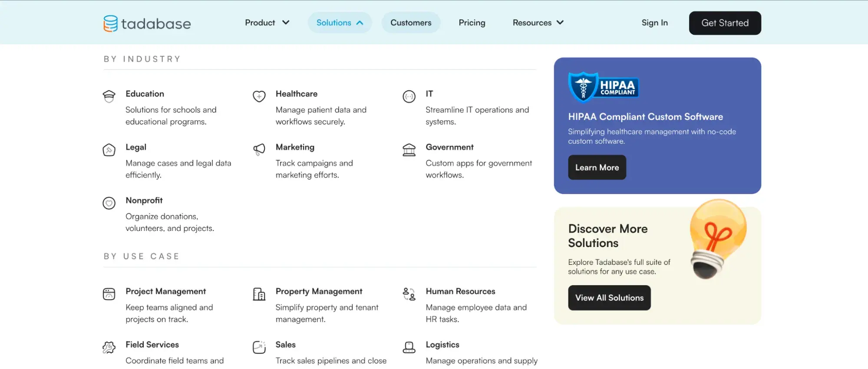Open the Logistics use case
The width and height of the screenshot is (868, 369).
tap(442, 345)
